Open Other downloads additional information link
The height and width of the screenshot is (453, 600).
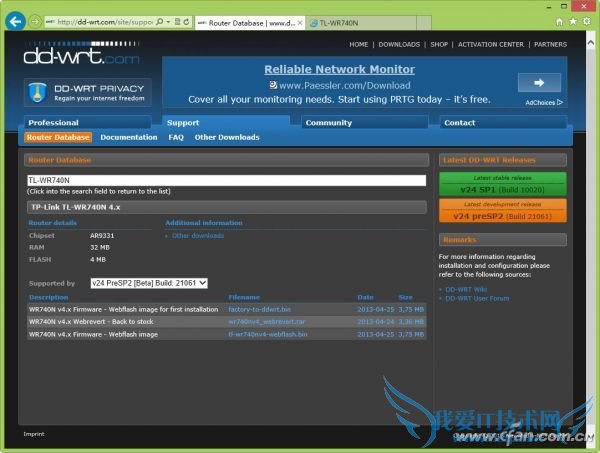198,236
